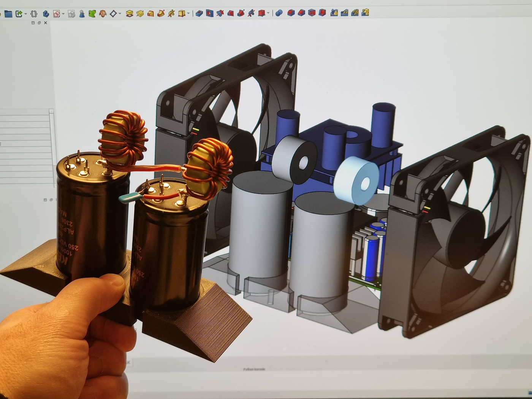Click the Thickness tool icon
532x399 pixels.
[322, 13]
